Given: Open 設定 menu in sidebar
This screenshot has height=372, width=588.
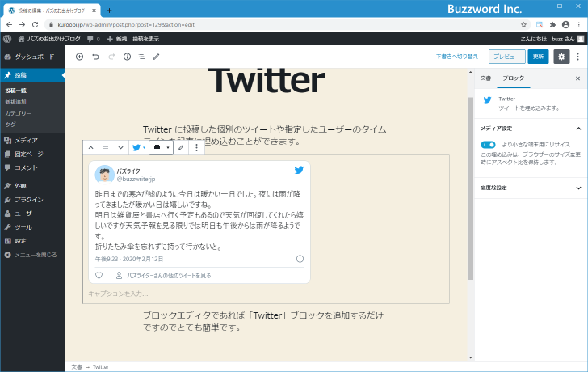Looking at the screenshot, I should 32,241.
